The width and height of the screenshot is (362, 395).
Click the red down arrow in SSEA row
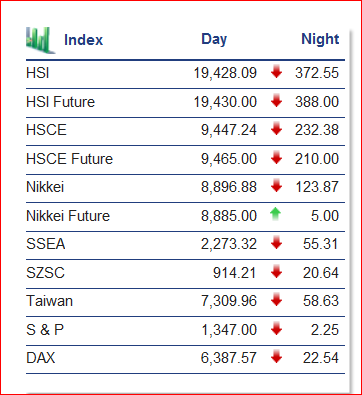coord(276,243)
